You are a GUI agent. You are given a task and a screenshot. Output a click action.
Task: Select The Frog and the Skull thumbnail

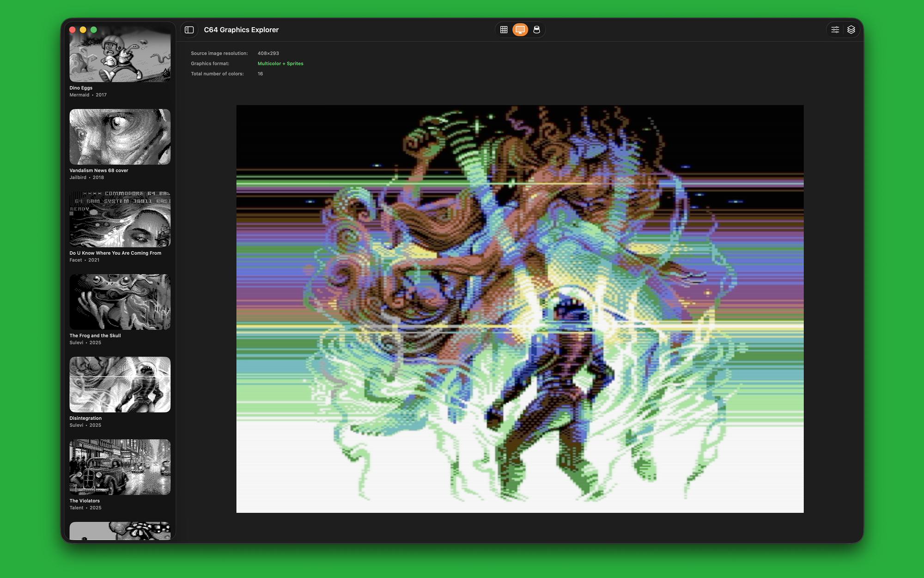(x=120, y=302)
